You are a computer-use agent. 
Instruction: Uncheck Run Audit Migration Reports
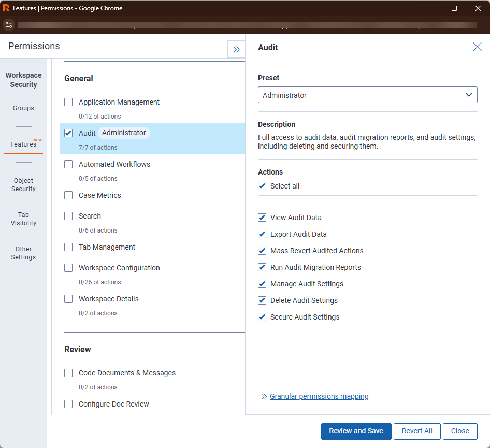point(262,267)
